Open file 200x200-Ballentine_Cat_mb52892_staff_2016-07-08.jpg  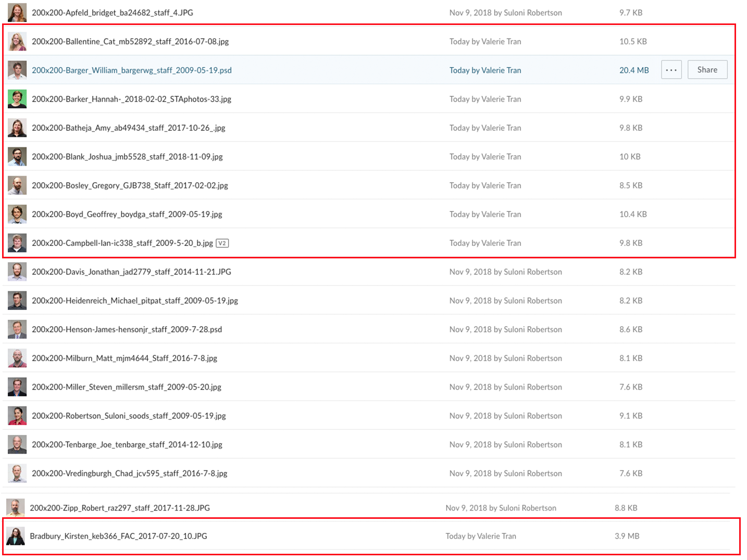(x=130, y=41)
